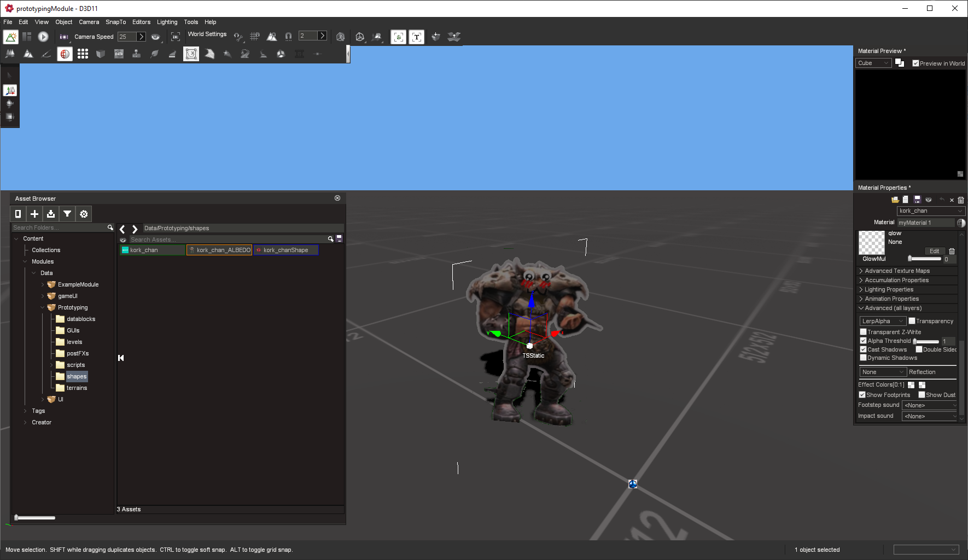
Task: Open the filter funnel in Asset Browser
Action: pos(67,214)
